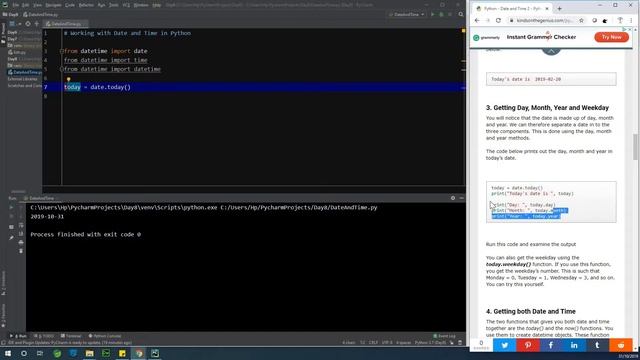This screenshot has height=360, width=640.
Task: Share the article on LinkedIn
Action: pyautogui.click(x=574, y=345)
